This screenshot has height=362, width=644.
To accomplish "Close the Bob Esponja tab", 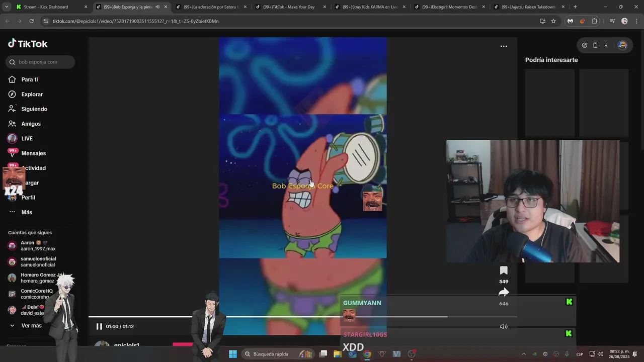I will point(166,7).
